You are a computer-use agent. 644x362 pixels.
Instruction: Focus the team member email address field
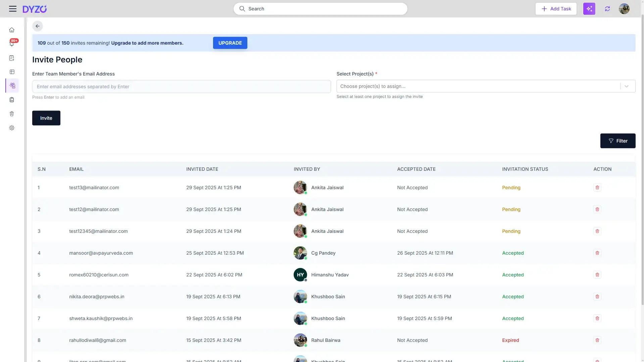tap(181, 87)
